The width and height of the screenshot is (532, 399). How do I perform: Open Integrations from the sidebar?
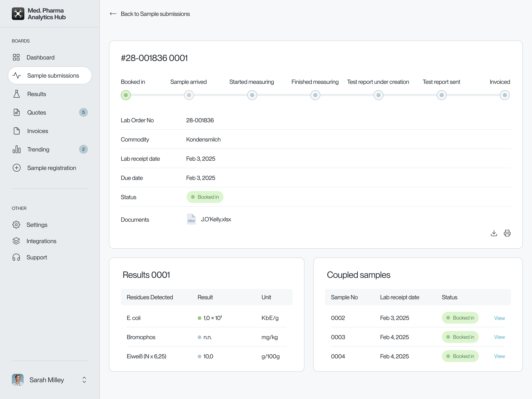[16, 241]
